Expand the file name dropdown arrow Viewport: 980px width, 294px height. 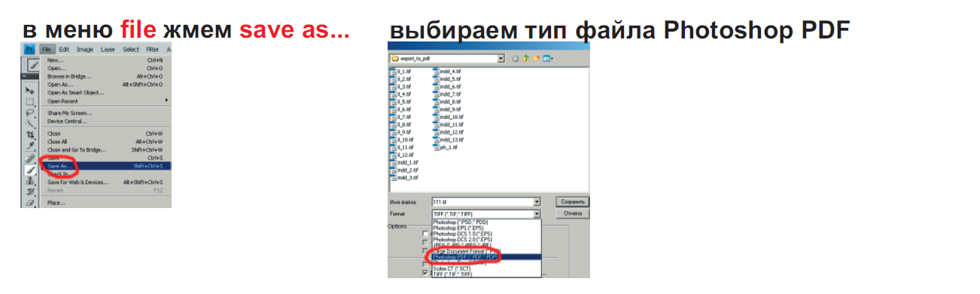(537, 202)
